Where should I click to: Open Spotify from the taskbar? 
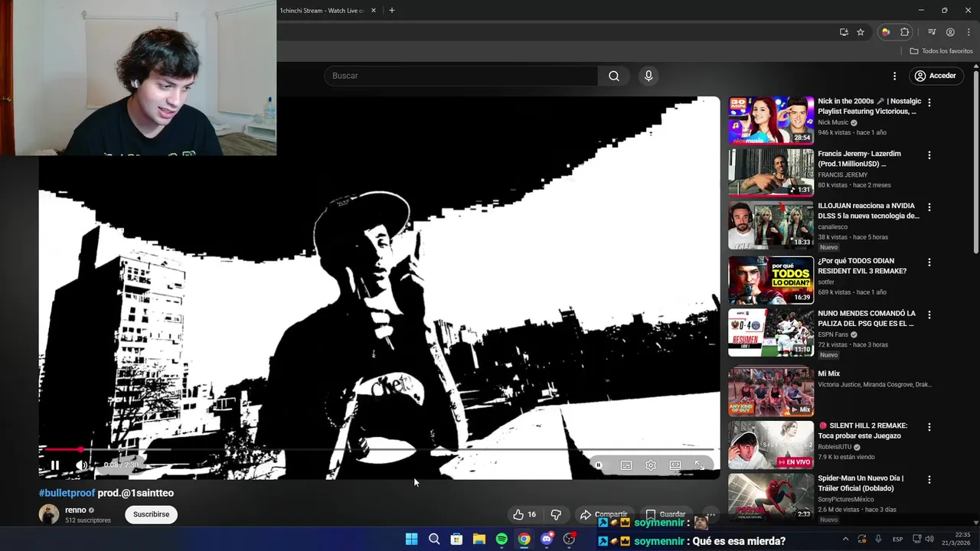[x=501, y=539]
